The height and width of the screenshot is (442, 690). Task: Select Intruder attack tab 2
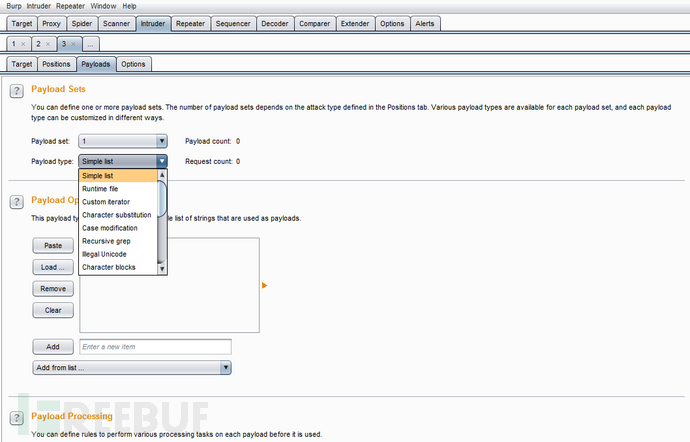pos(39,44)
